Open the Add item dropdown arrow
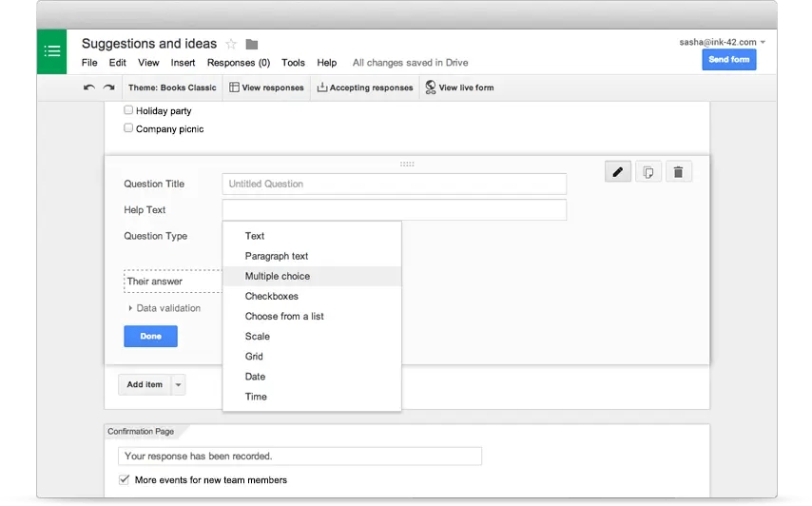812x506 pixels. click(178, 385)
